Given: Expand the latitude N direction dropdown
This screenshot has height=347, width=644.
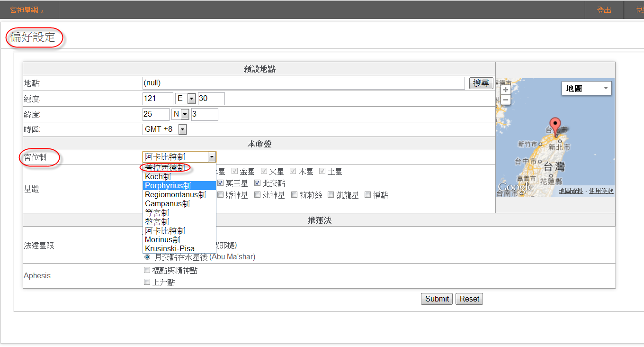Looking at the screenshot, I should click(x=185, y=114).
